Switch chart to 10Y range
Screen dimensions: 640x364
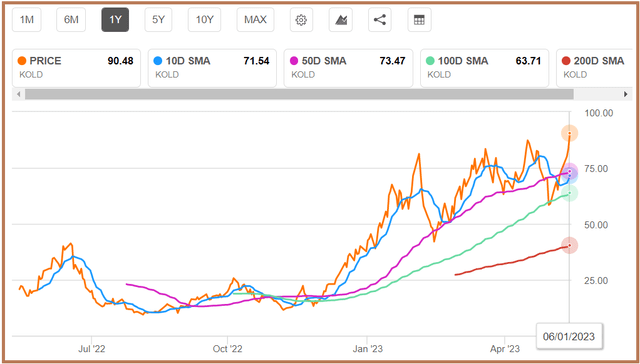click(x=205, y=20)
